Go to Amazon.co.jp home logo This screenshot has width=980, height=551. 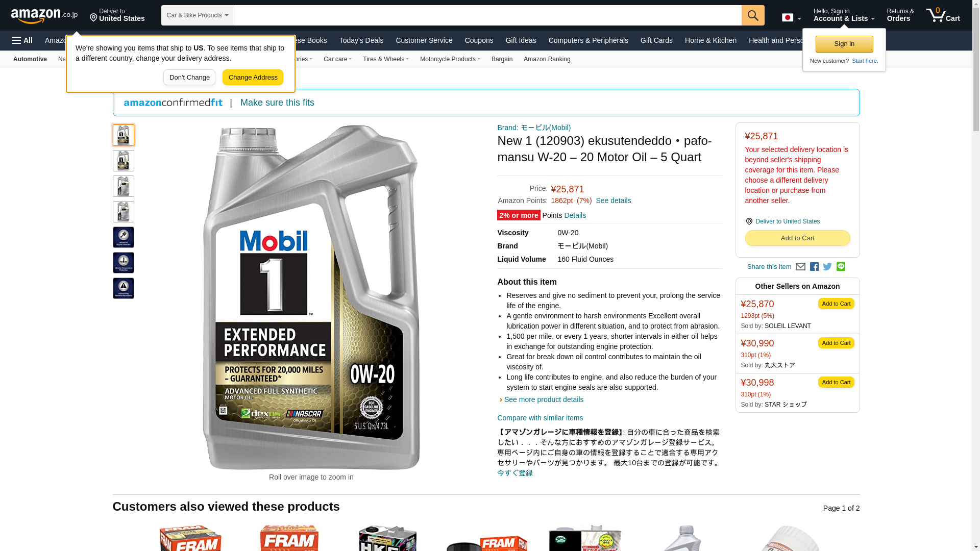44,16
